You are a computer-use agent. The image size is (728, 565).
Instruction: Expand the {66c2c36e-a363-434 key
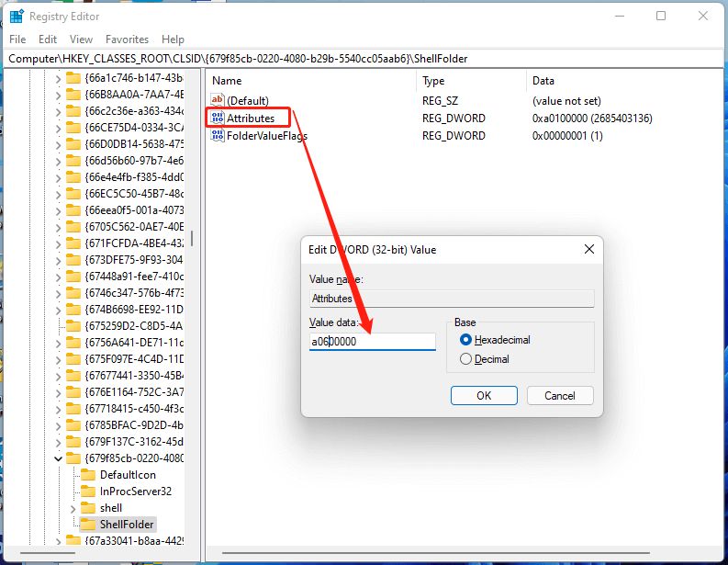58,112
